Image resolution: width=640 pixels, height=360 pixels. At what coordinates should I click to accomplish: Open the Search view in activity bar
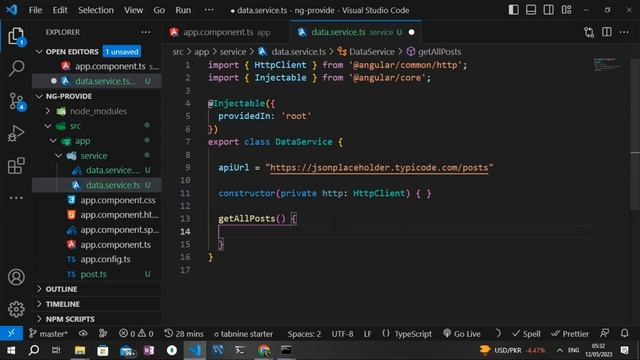(16, 68)
